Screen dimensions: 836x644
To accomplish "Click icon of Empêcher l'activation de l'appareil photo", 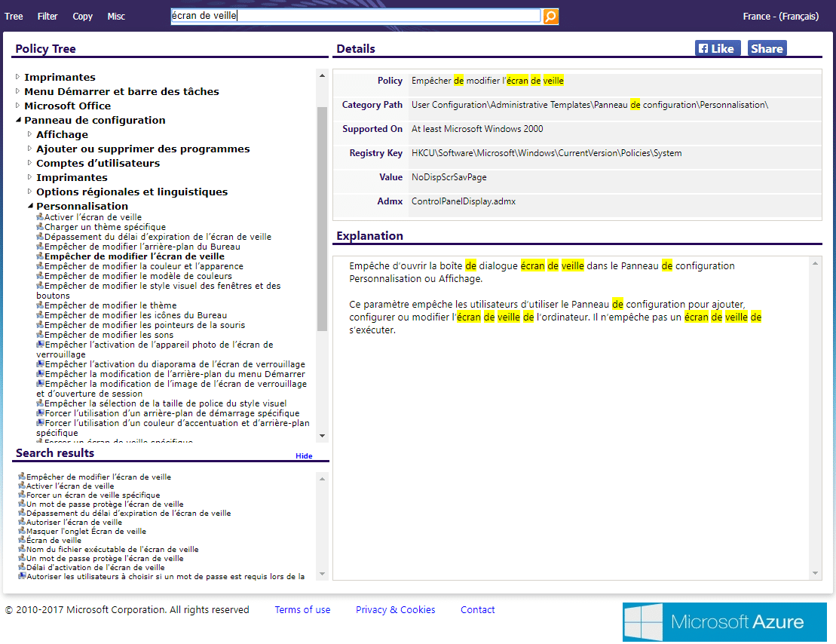I will (40, 344).
